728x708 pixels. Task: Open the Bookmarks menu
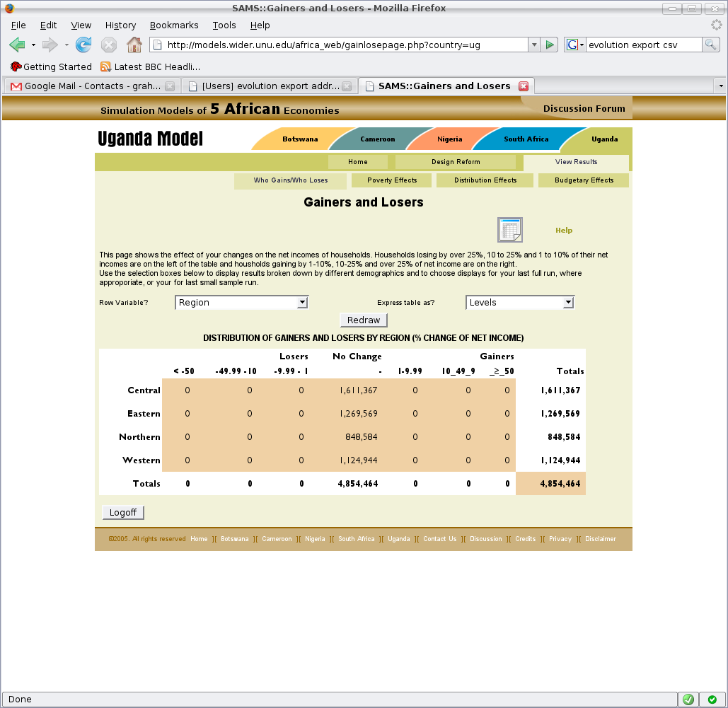tap(174, 25)
